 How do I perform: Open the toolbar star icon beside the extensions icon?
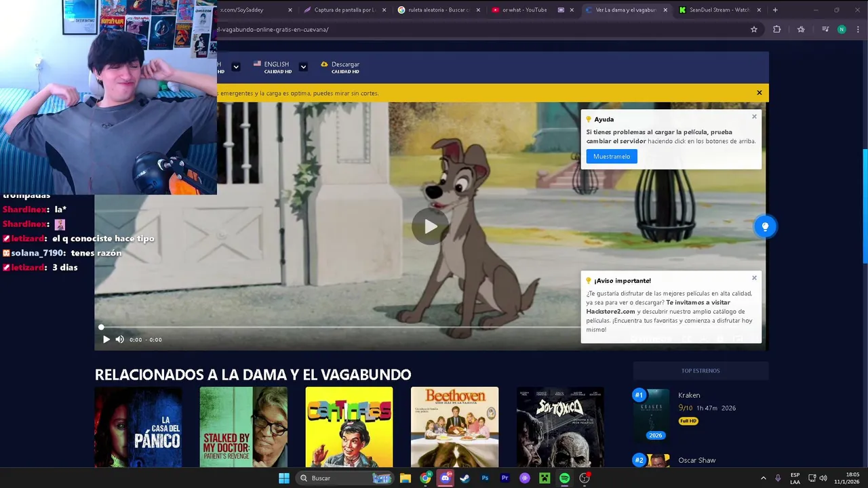pos(801,29)
